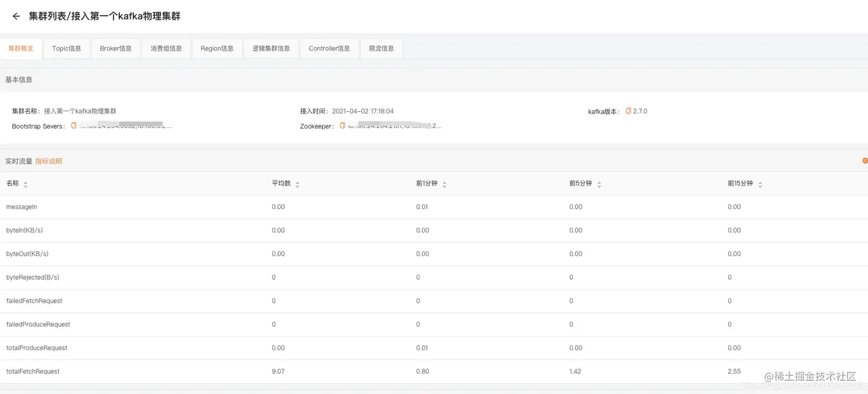The image size is (868, 394).
Task: Switch to Broker信息 tab
Action: click(x=116, y=48)
